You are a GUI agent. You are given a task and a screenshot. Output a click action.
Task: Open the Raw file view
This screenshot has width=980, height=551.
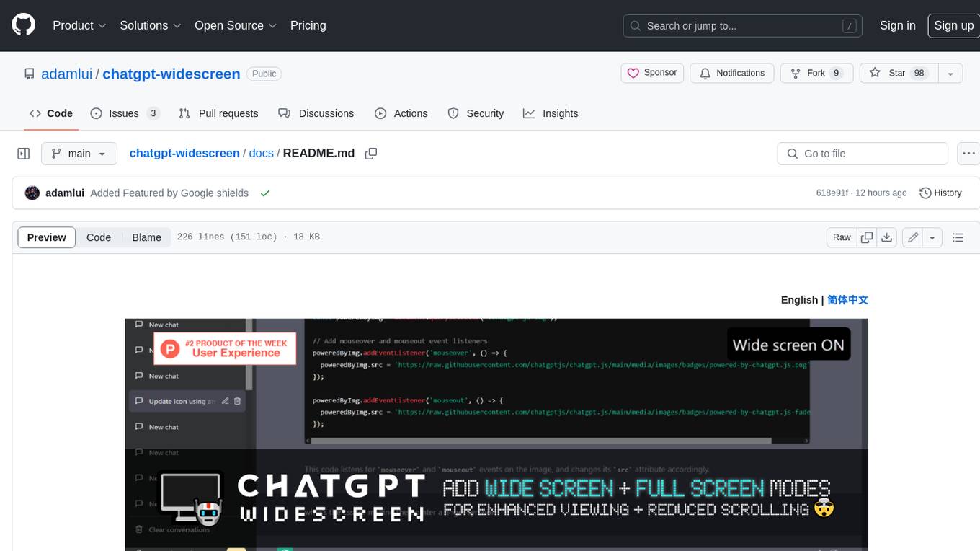842,237
